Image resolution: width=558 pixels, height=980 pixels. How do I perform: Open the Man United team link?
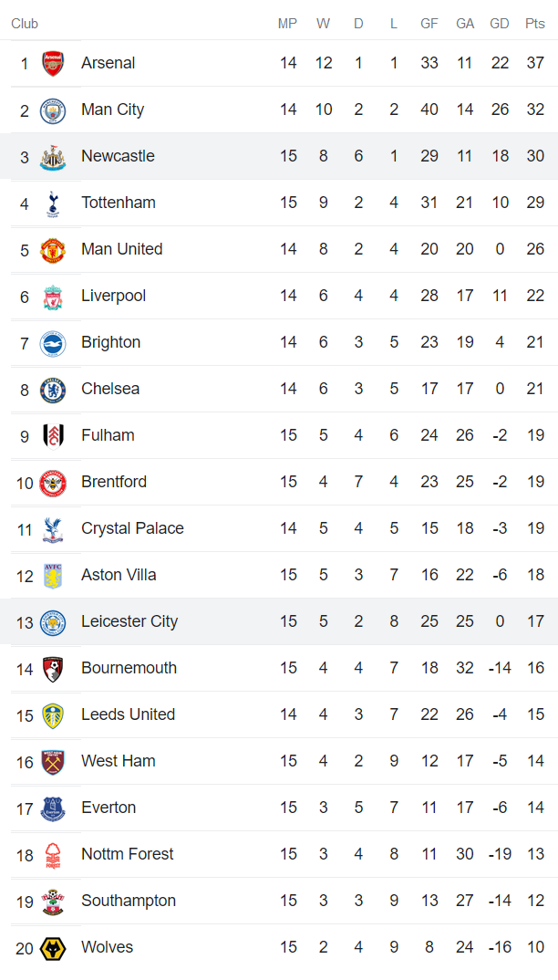tap(121, 249)
